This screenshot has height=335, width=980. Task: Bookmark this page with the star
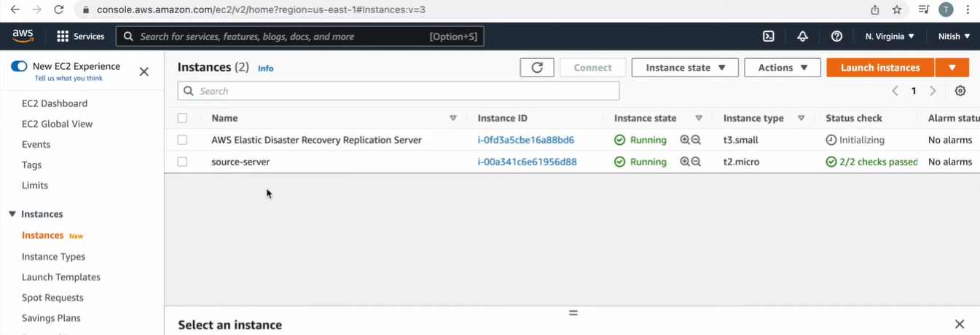tap(897, 9)
